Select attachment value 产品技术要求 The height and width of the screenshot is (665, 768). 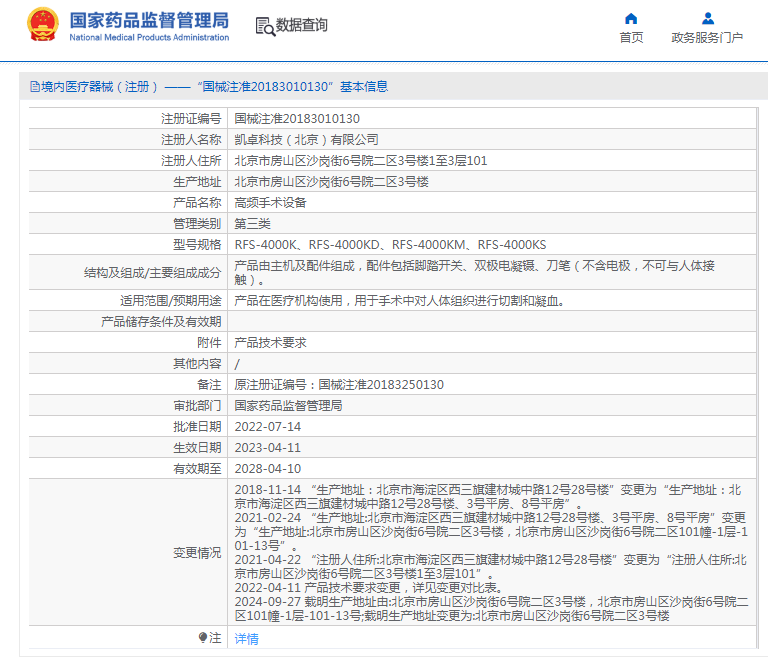270,343
